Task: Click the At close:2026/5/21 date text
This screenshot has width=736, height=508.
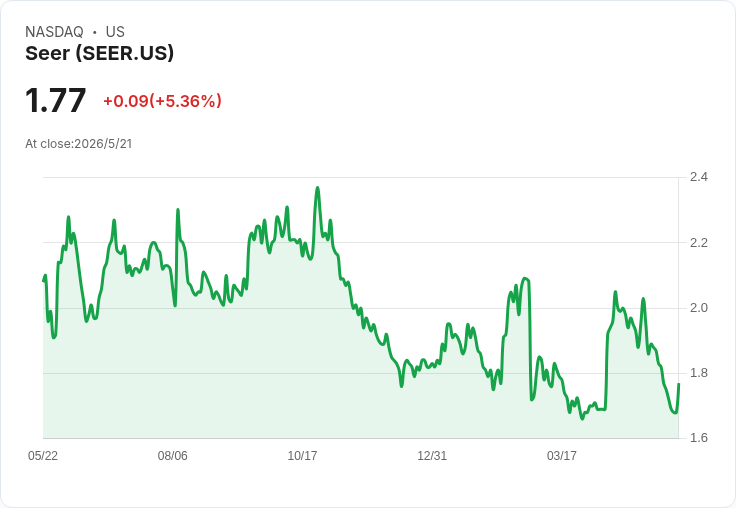Action: coord(79,144)
